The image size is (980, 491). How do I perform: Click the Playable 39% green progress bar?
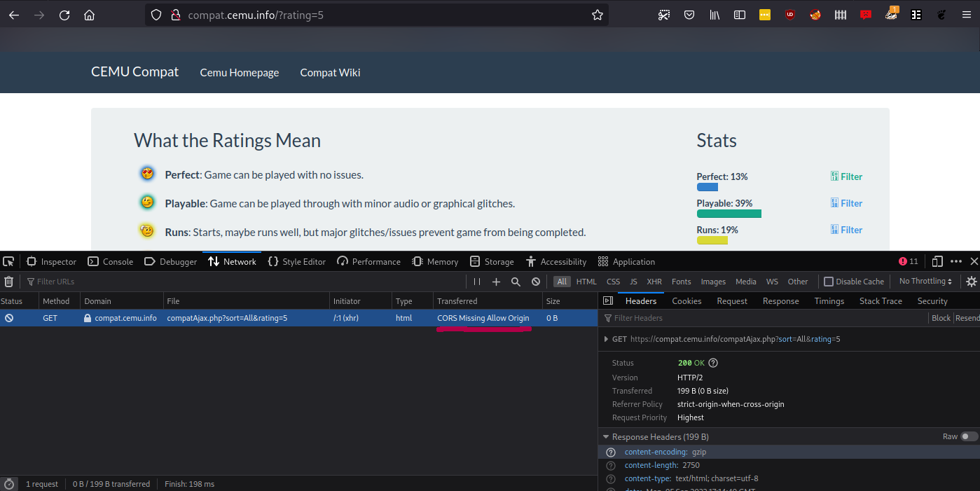[729, 214]
